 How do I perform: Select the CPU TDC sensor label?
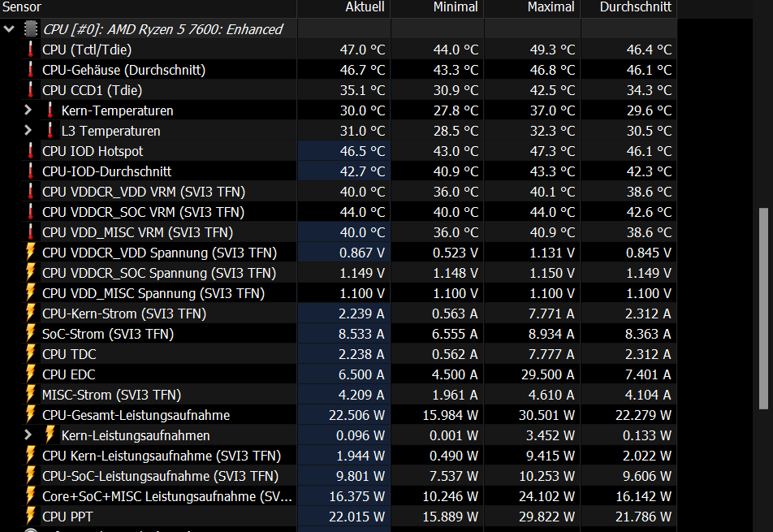tap(69, 354)
